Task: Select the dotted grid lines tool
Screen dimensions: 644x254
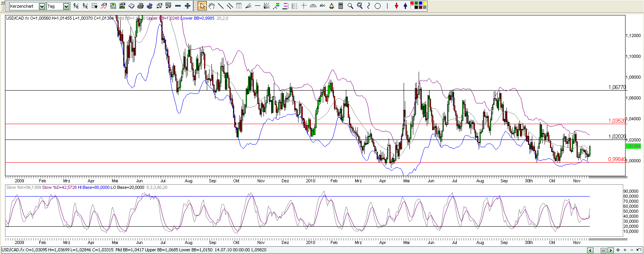Action: (239, 6)
